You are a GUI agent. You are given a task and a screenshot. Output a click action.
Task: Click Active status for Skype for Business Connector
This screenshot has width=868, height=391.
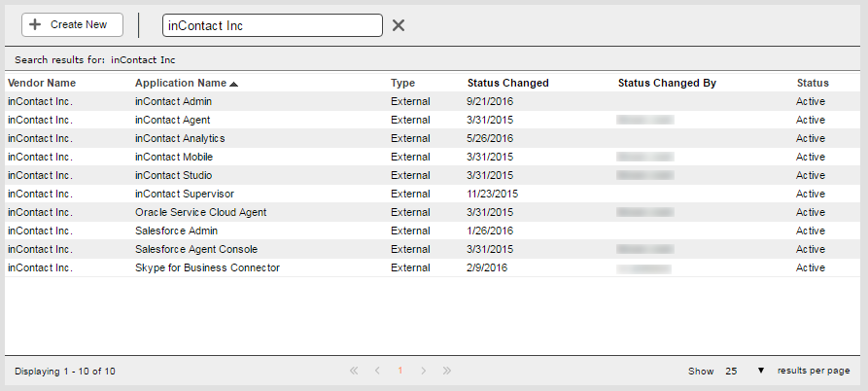(x=811, y=267)
